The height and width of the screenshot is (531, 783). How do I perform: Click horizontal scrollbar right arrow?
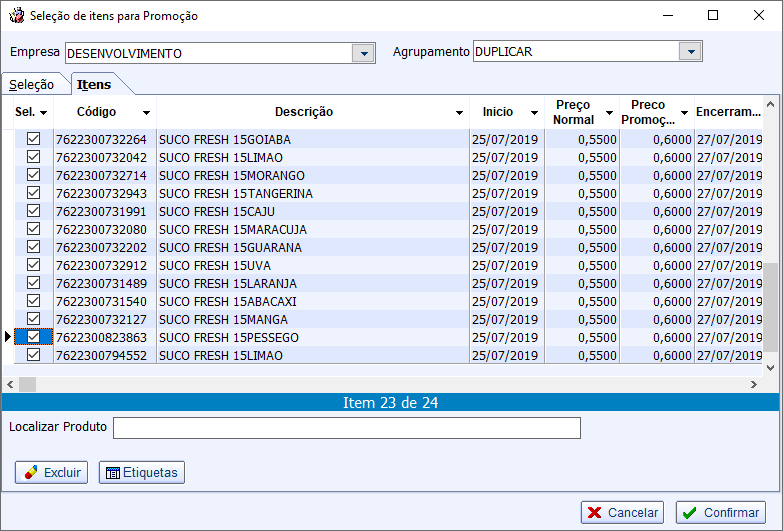(754, 384)
